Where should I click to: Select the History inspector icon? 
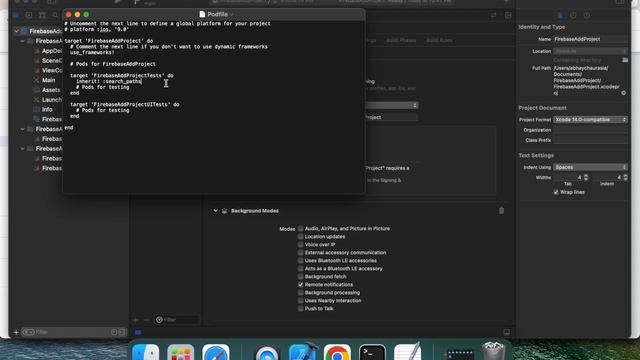click(573, 16)
